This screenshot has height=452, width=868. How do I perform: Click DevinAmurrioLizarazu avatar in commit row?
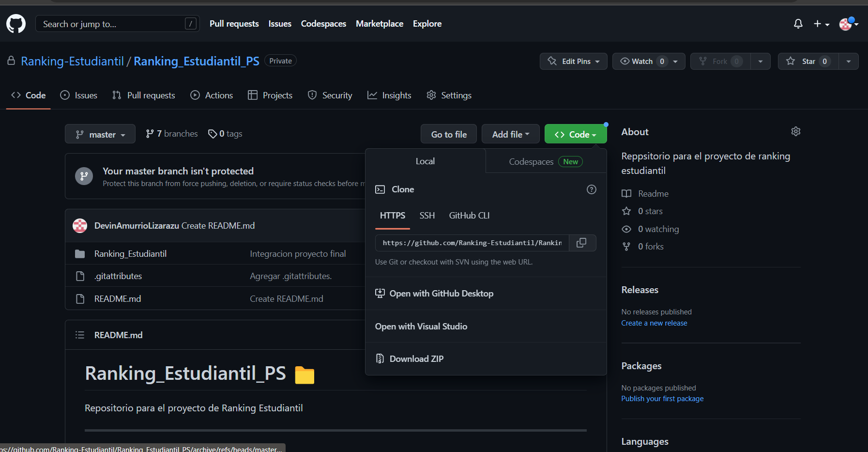(80, 226)
